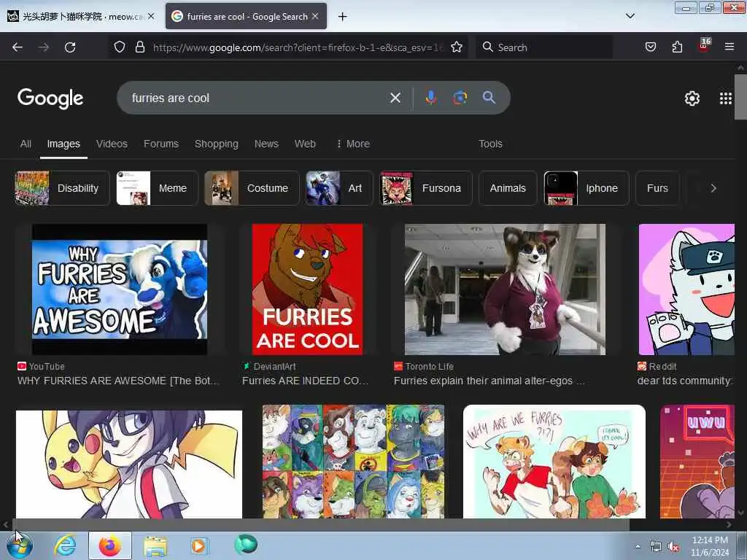Open the dear tds community Reddit link
This screenshot has height=560, width=747.
684,381
